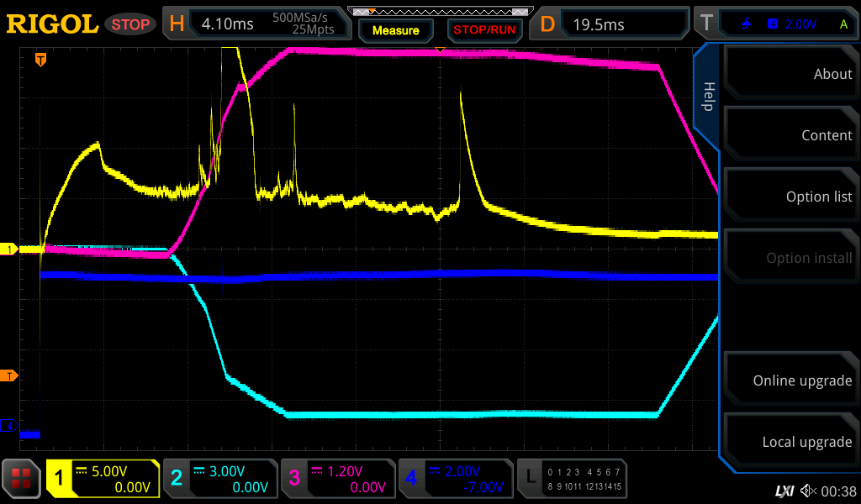Toggle channel 2 with 3.00V scale
Viewport: 861px width, 504px height.
click(219, 479)
